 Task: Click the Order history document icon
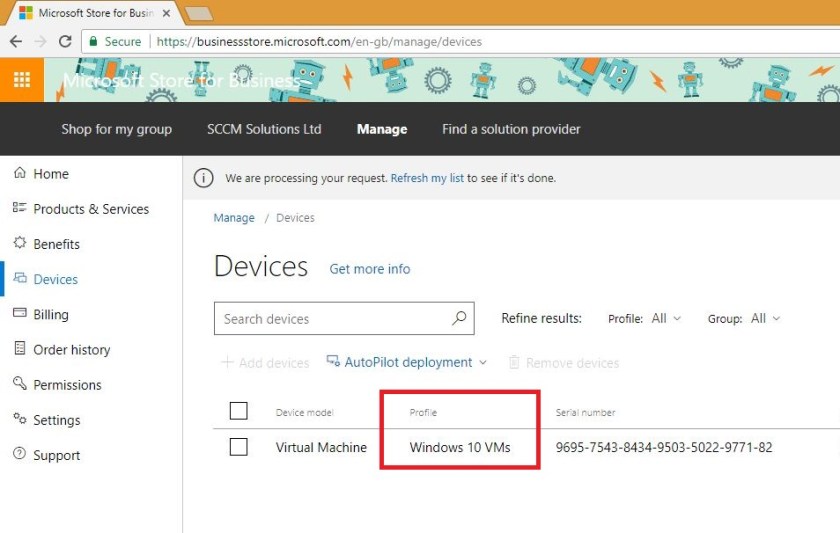[x=20, y=348]
